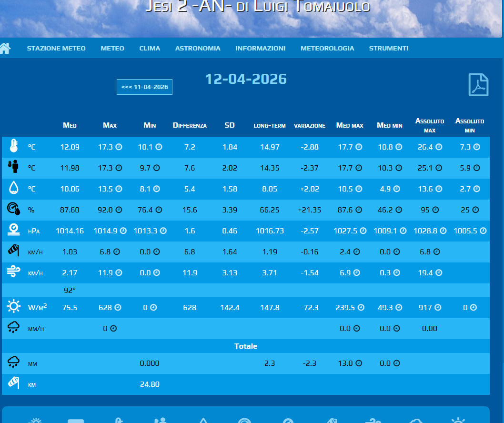Click the barometric pressure icon in hPa row
The image size is (504, 423).
(x=14, y=231)
